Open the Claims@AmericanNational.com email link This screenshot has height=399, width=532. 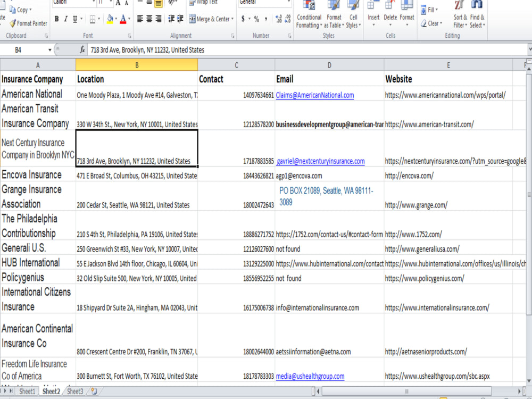pyautogui.click(x=315, y=95)
